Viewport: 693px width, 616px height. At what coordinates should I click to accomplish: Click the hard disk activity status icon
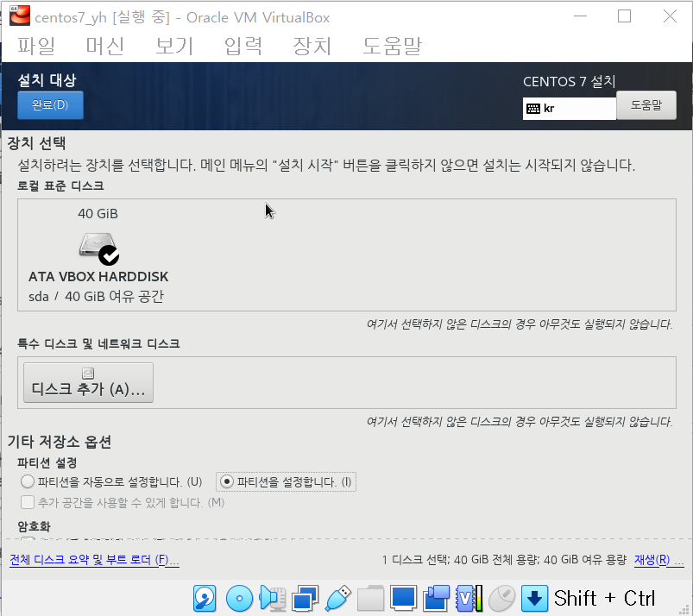[205, 599]
